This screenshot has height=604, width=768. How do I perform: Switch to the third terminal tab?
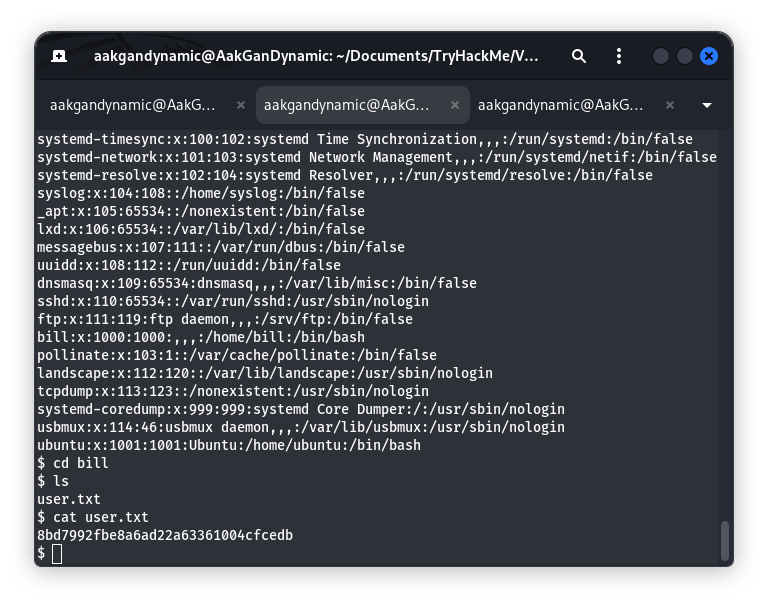(560, 105)
